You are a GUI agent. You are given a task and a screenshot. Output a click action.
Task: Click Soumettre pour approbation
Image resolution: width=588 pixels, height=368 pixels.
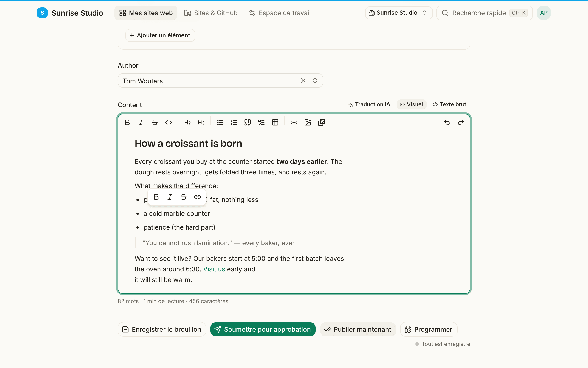point(263,329)
